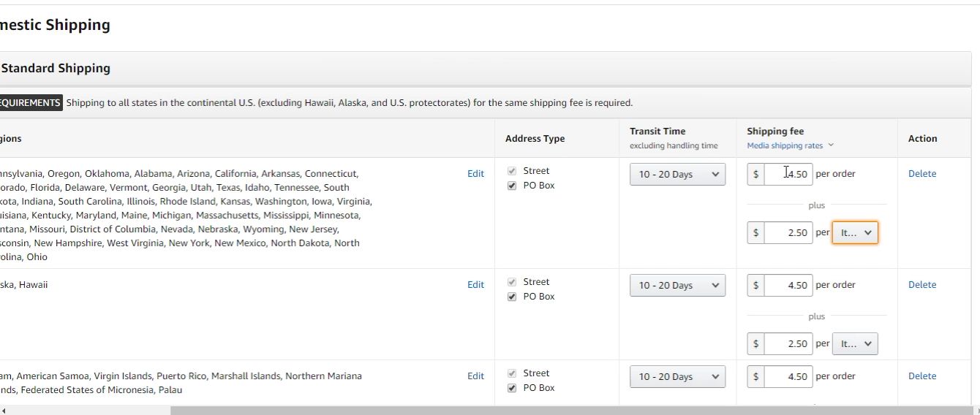Edit regions for the continental states row
The image size is (980, 415).
point(475,174)
